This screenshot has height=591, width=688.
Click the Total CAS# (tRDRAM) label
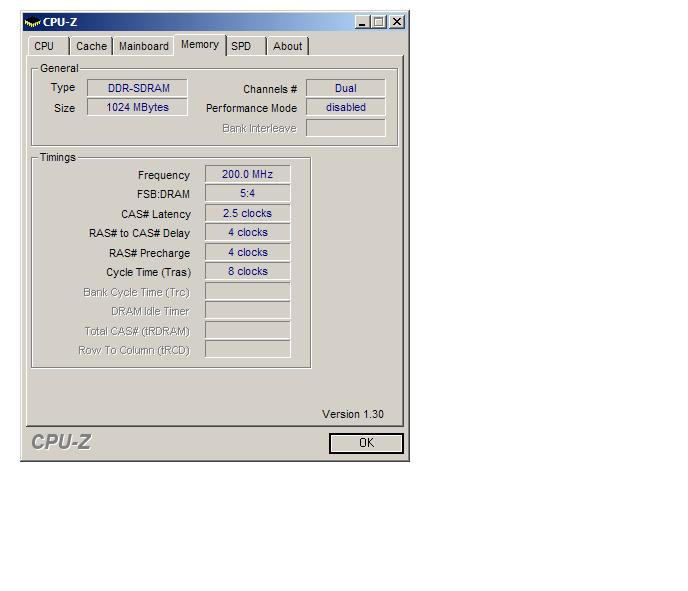pos(137,331)
